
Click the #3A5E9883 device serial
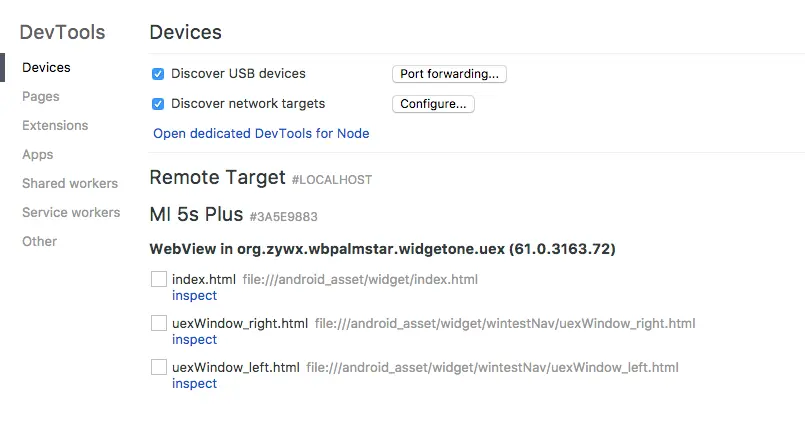tap(283, 217)
